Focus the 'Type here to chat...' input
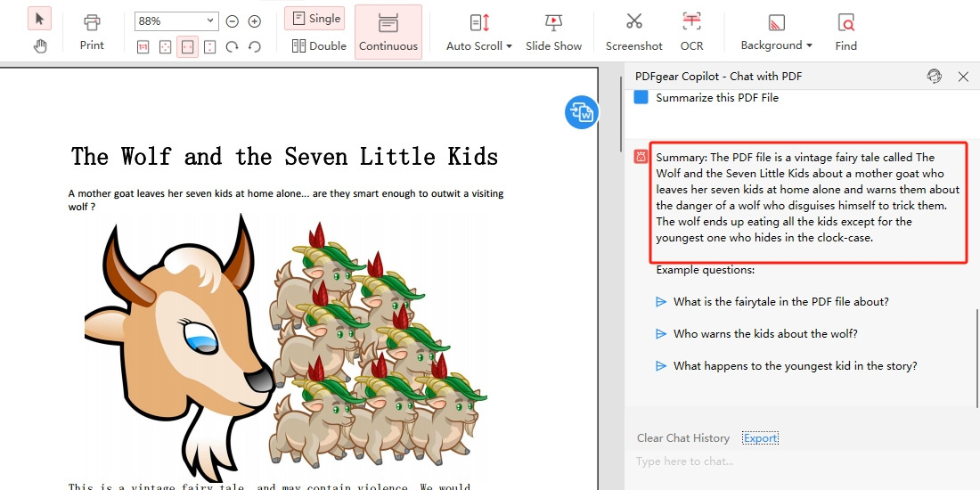Image resolution: width=980 pixels, height=490 pixels. click(802, 461)
